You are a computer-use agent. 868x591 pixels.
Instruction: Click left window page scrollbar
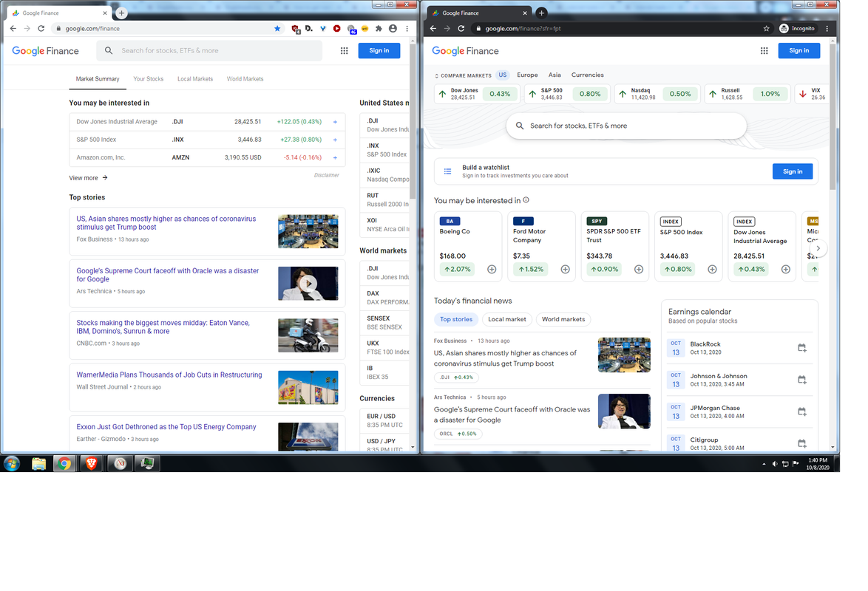(x=413, y=120)
